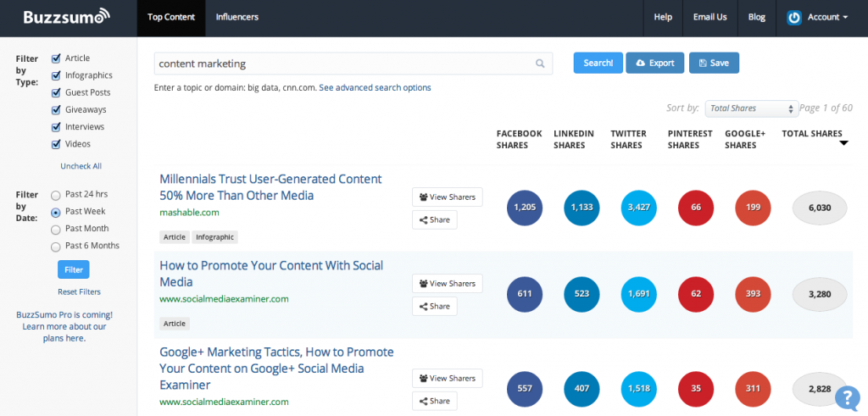Click Twitter shares circle 1,518

click(x=639, y=389)
